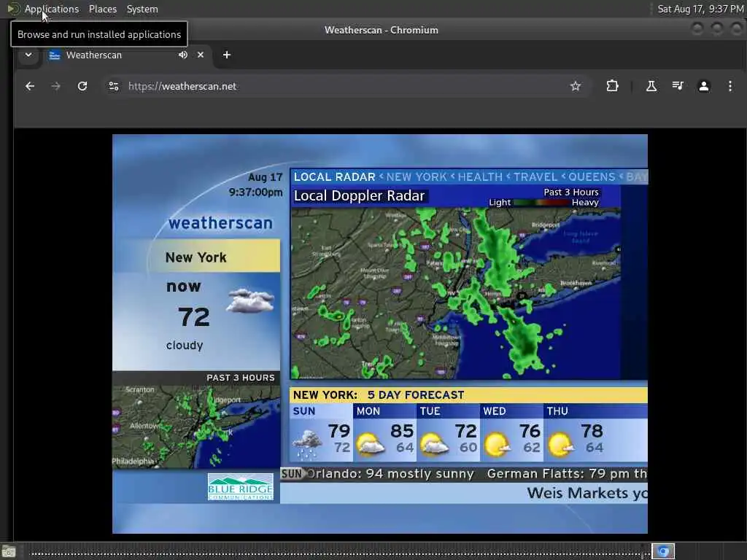The image size is (747, 560).
Task: Click the SUN forecast rain icon
Action: tap(308, 445)
